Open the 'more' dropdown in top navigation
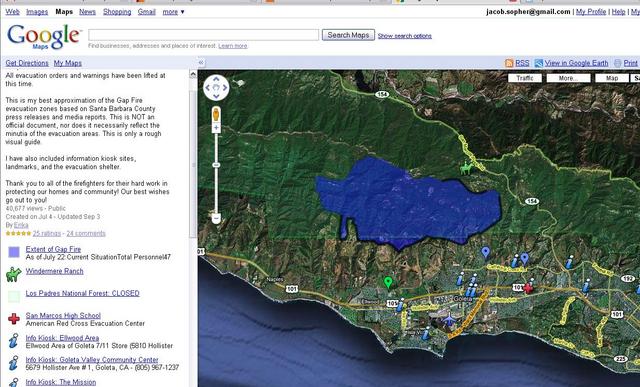640x387 pixels. click(173, 12)
